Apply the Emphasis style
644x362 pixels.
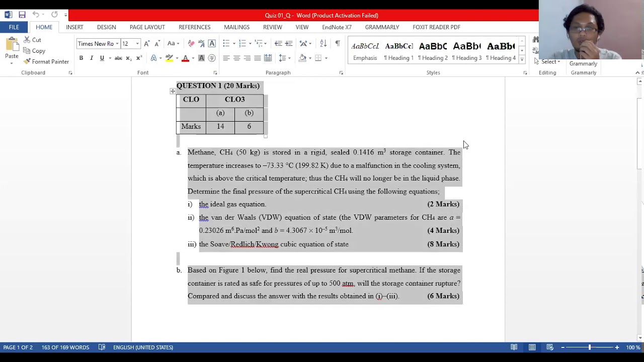pos(365,51)
